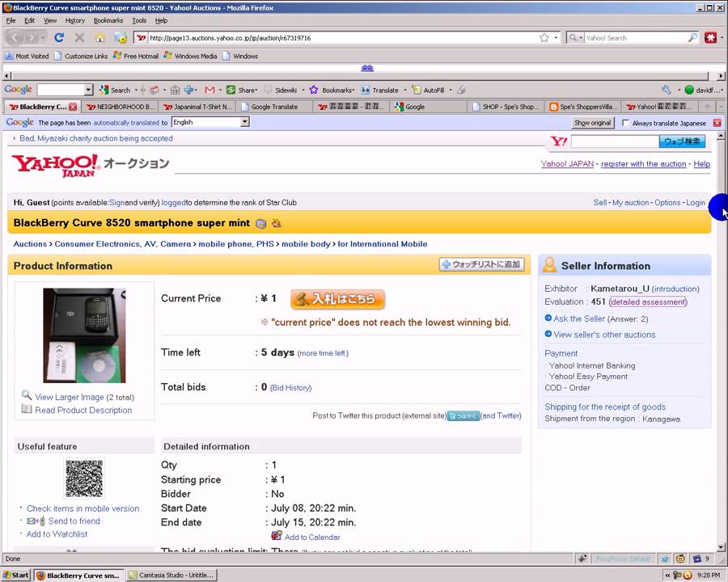
Task: Open the File menu
Action: coord(11,20)
